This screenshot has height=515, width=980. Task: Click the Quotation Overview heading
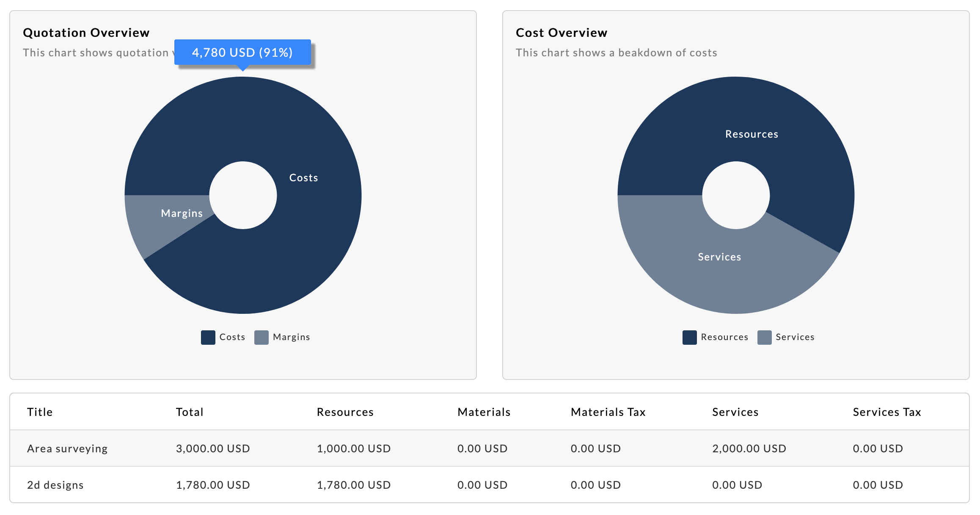[x=86, y=33]
